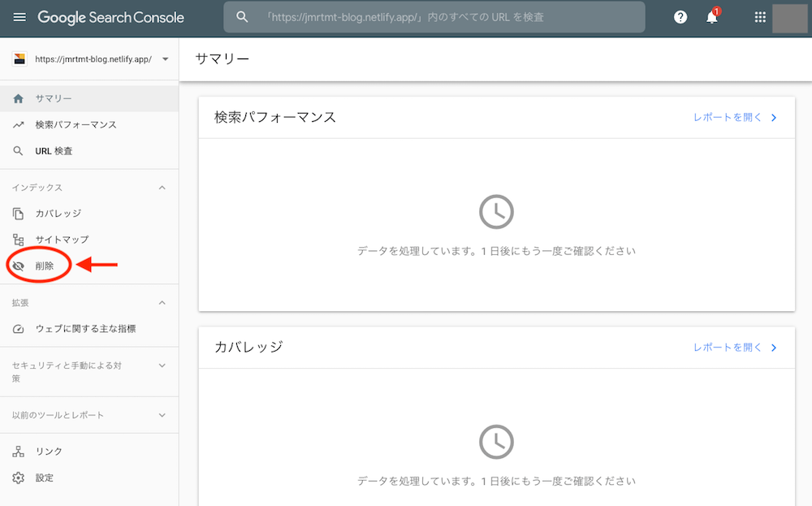
Task: Click the セキュリティと手動による対策 header text
Action: 67,372
